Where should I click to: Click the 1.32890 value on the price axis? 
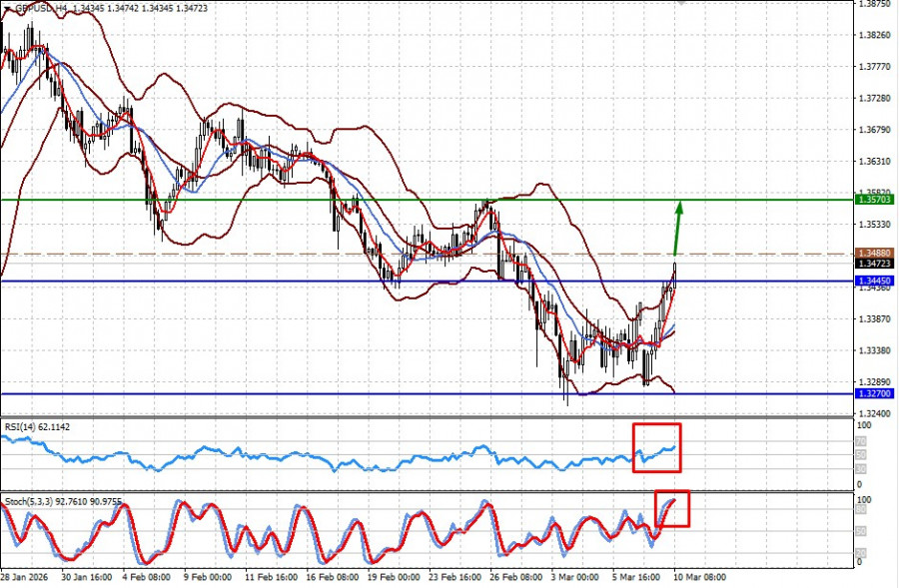click(x=875, y=381)
